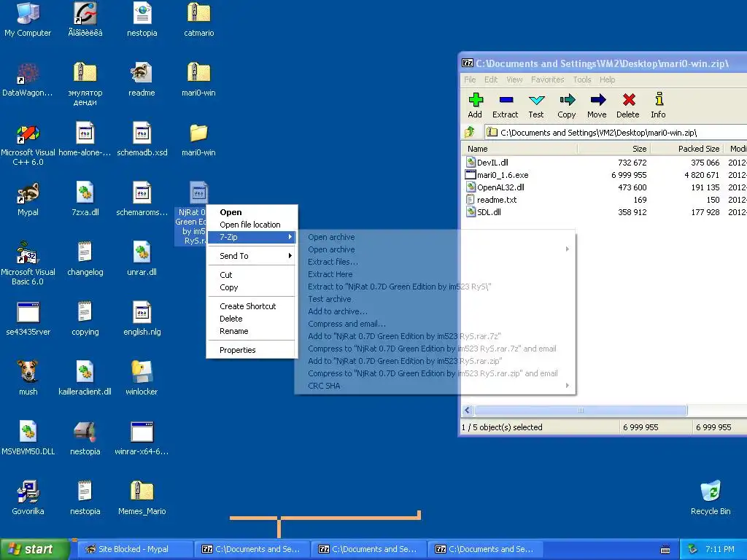Open the Tools menu in 7-Zip window
747x560 pixels.
(581, 79)
